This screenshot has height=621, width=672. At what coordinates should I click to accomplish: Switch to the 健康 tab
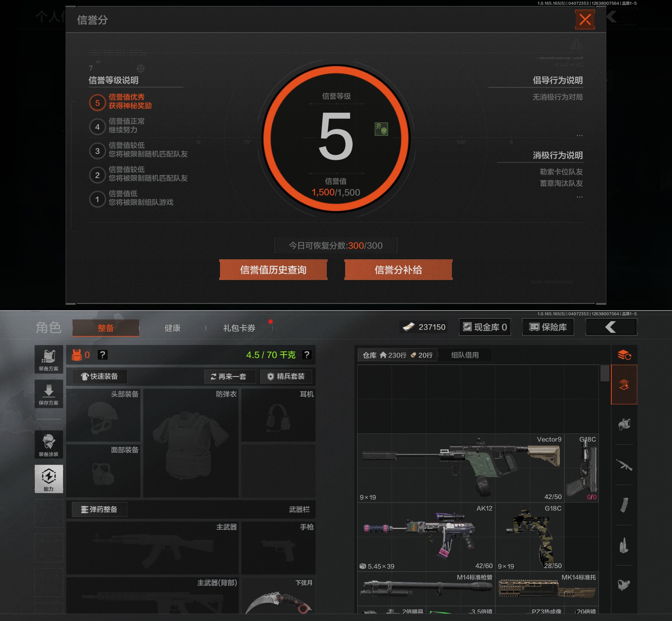point(172,328)
